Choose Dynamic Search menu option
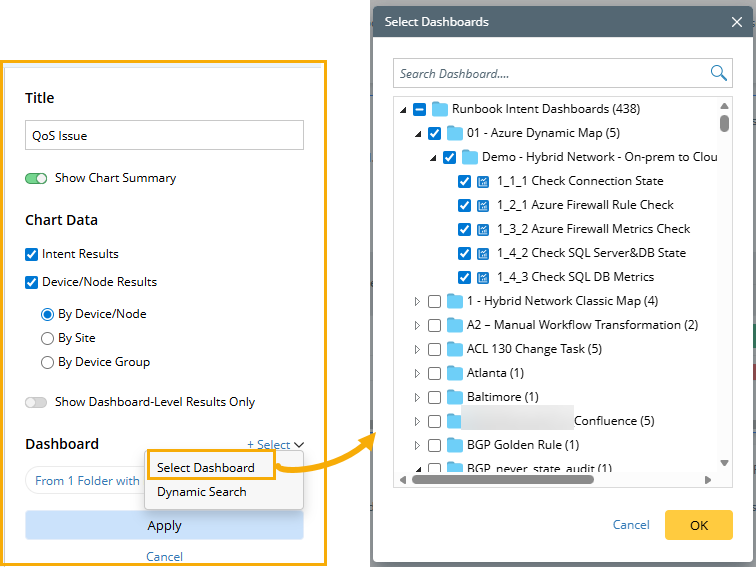 [201, 491]
